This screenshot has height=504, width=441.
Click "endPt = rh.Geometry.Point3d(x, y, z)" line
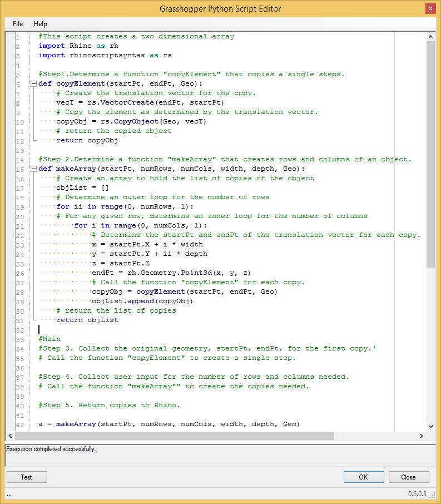pos(171,273)
